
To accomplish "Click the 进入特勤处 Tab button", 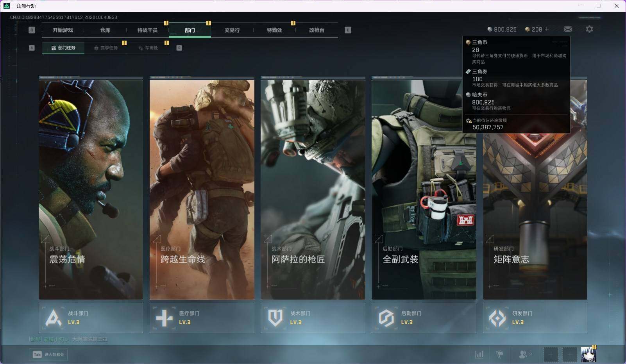I will (49, 354).
